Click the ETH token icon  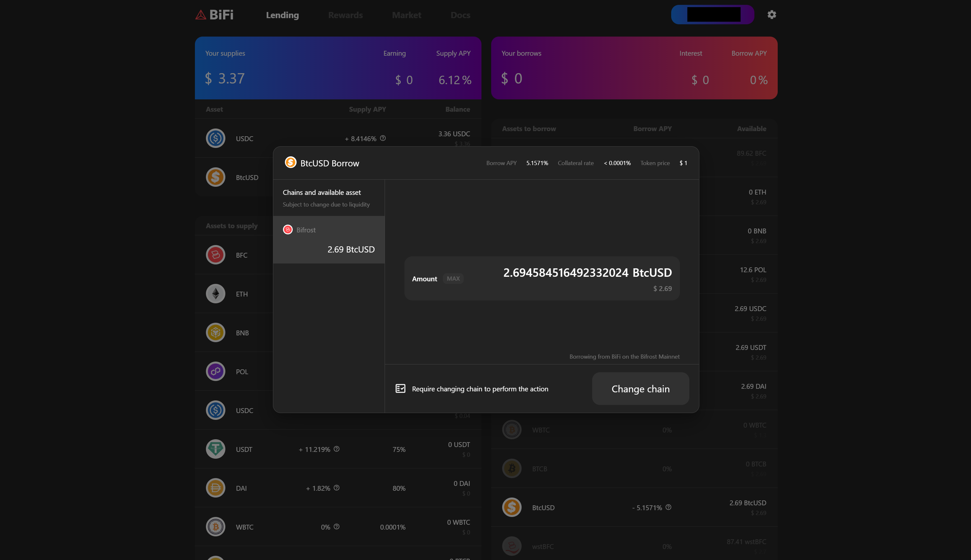[x=215, y=294]
